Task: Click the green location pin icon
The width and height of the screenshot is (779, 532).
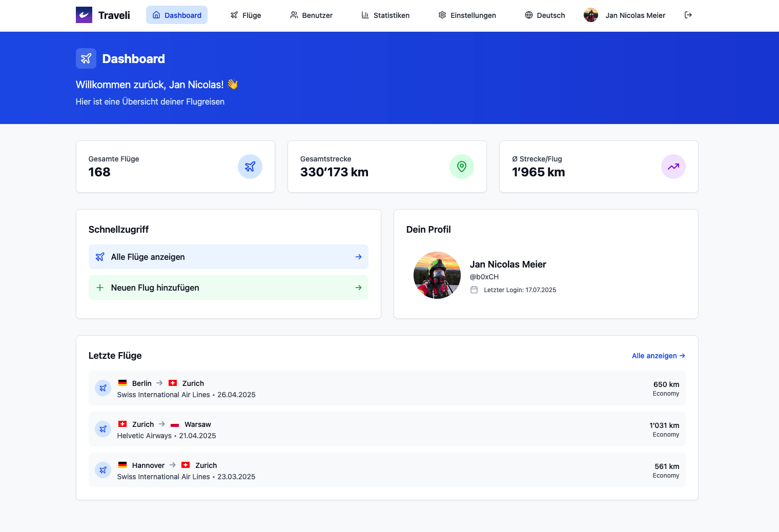Action: (461, 167)
